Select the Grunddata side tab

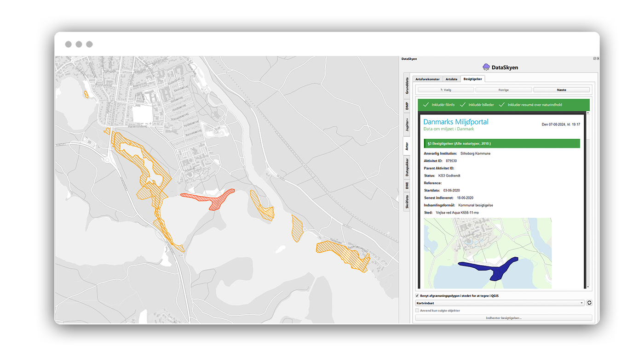click(x=407, y=86)
